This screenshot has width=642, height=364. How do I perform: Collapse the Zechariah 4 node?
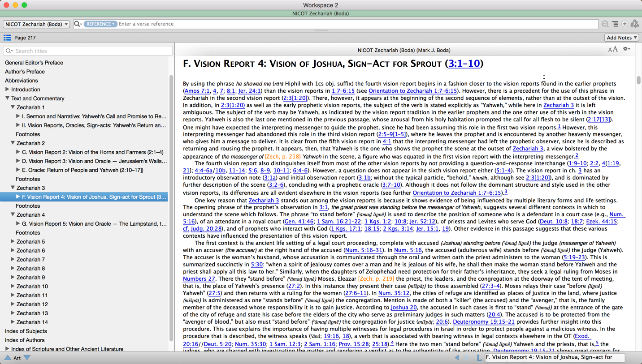click(13, 215)
